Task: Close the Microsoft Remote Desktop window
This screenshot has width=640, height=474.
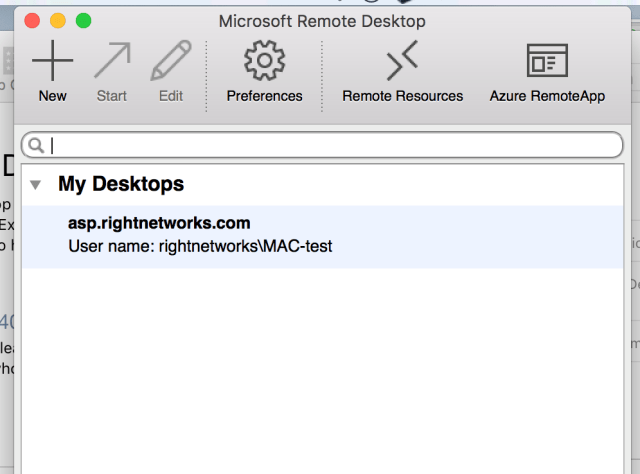Action: tap(32, 20)
